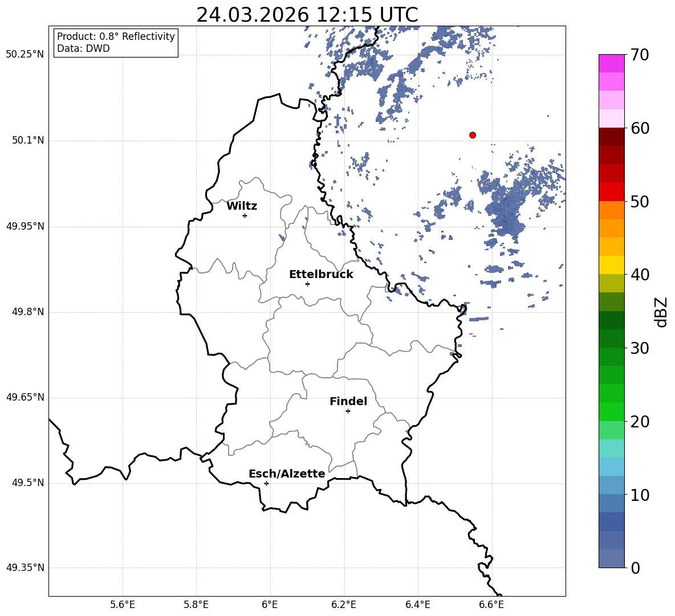Click the dark green colorbar swatch just above 30
The image size is (675, 616).
(x=612, y=338)
